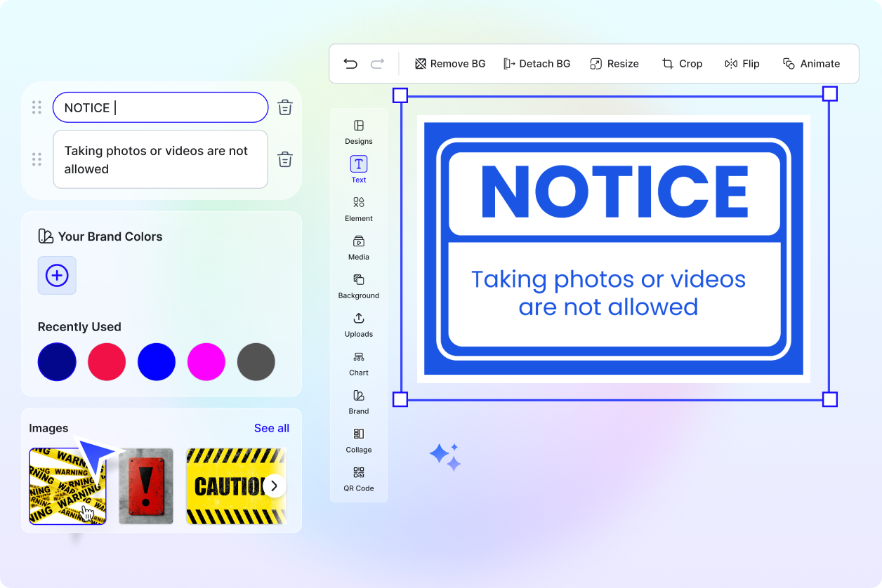The height and width of the screenshot is (588, 882).
Task: Select the Crop tool in toolbar
Action: 682,64
